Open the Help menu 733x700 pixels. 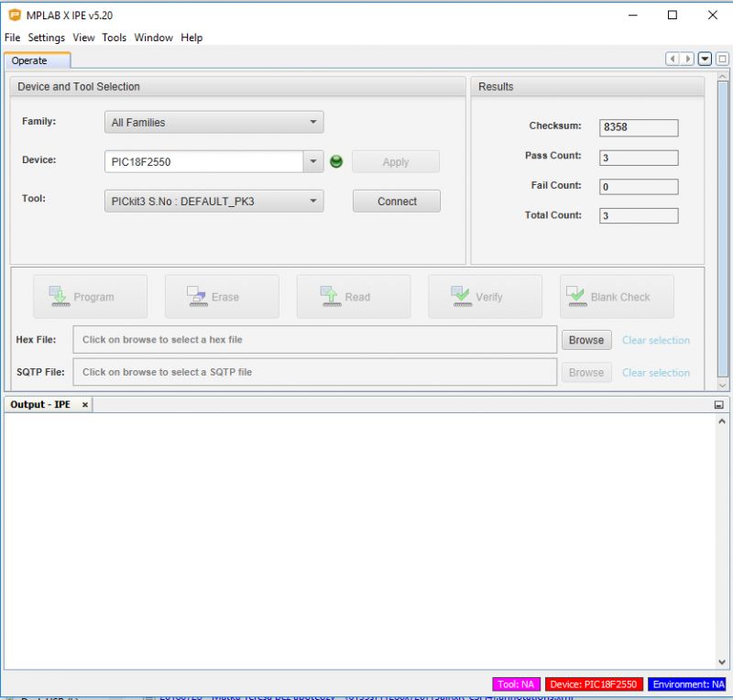tap(191, 38)
